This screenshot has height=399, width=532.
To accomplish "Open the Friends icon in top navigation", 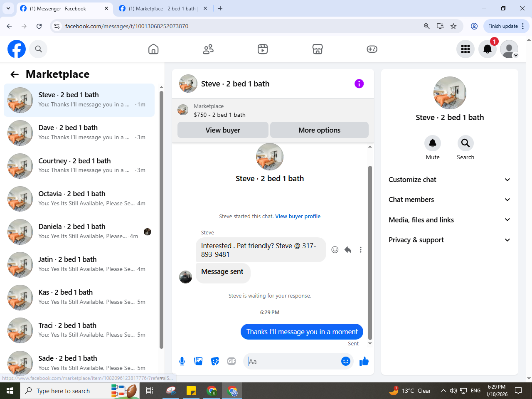I will 208,49.
